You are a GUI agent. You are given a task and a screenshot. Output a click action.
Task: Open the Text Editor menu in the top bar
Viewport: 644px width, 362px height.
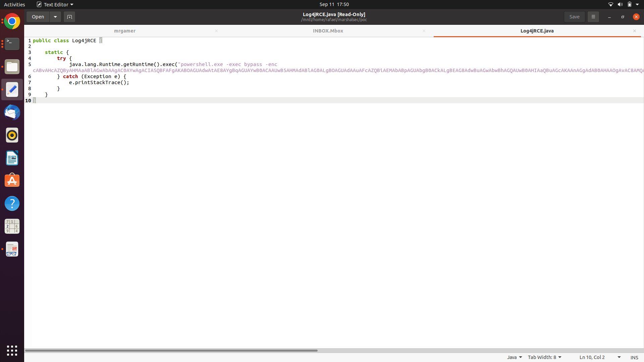(55, 4)
